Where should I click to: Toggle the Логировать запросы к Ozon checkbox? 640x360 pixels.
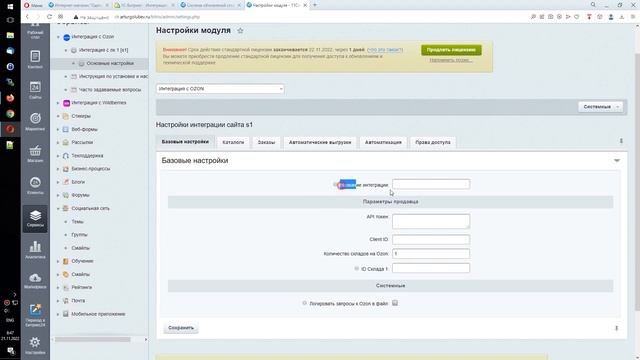click(395, 303)
